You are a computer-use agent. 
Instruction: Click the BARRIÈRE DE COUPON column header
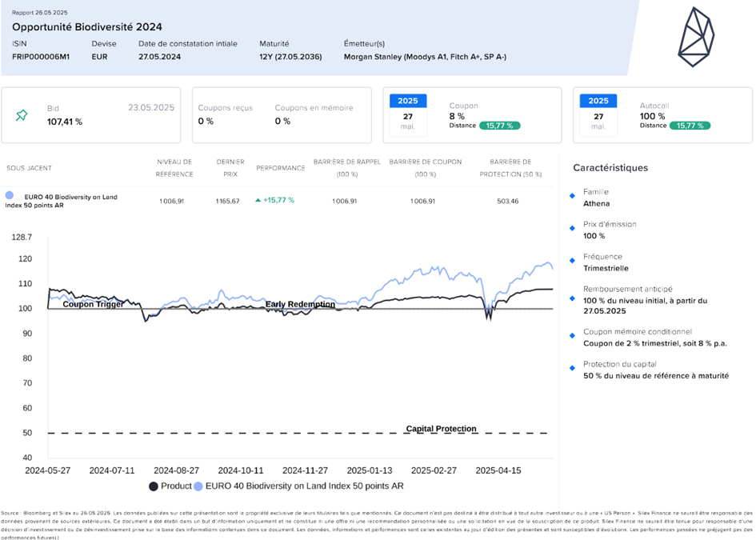426,168
